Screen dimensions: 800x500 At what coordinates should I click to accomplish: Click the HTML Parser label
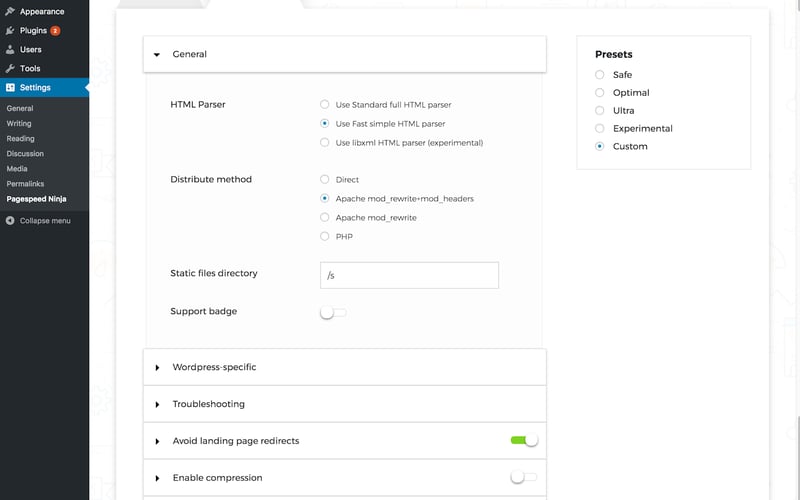click(198, 104)
